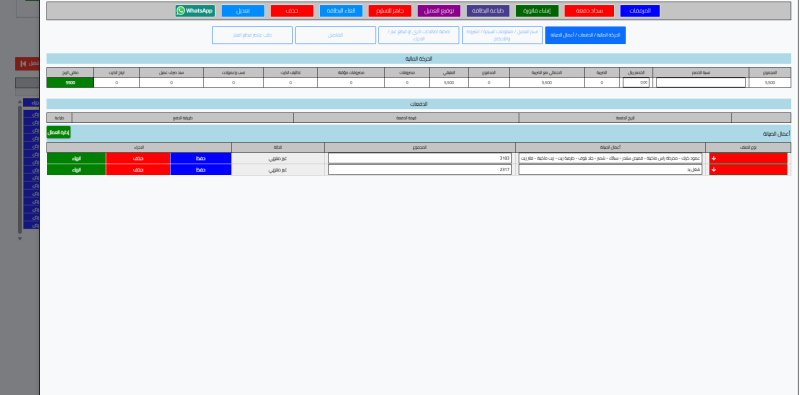Image resolution: width=800 pixels, height=395 pixels.
Task: Open the active blue financial movement tab
Action: 585,35
